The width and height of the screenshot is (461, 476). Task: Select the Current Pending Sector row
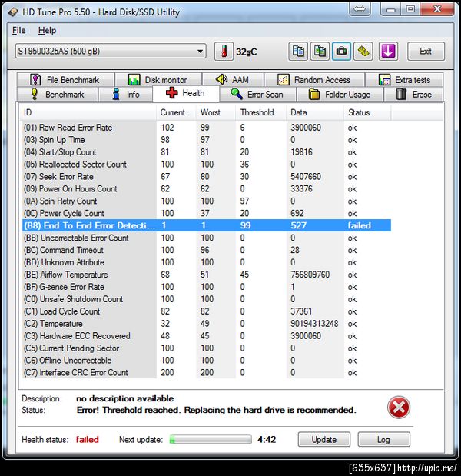[207, 348]
